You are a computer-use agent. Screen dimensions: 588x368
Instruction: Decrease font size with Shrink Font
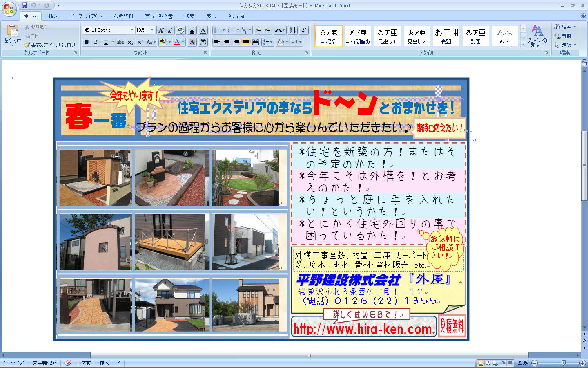pyautogui.click(x=170, y=30)
